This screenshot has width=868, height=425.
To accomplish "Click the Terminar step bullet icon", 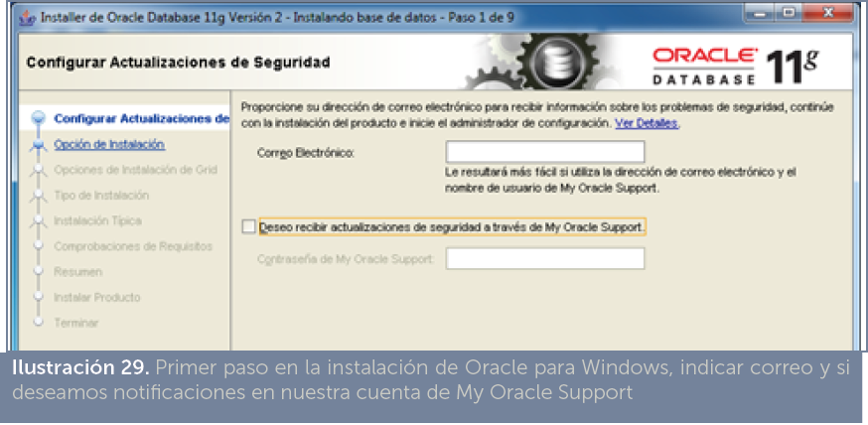I will [x=39, y=322].
